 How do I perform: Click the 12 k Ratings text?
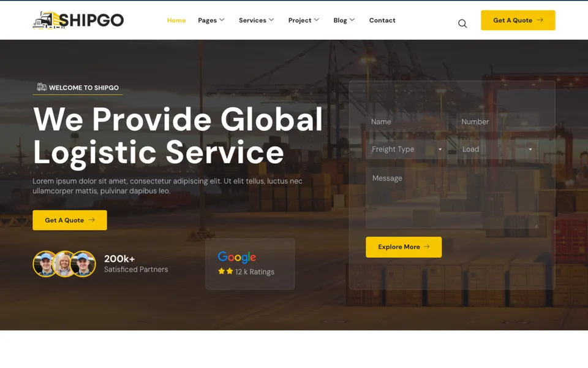click(255, 272)
